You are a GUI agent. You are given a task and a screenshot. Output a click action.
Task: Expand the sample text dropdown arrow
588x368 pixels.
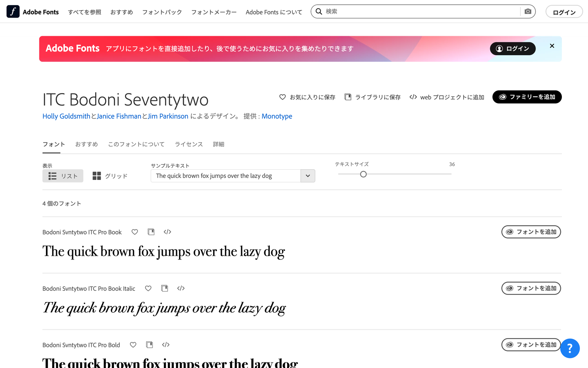(308, 176)
